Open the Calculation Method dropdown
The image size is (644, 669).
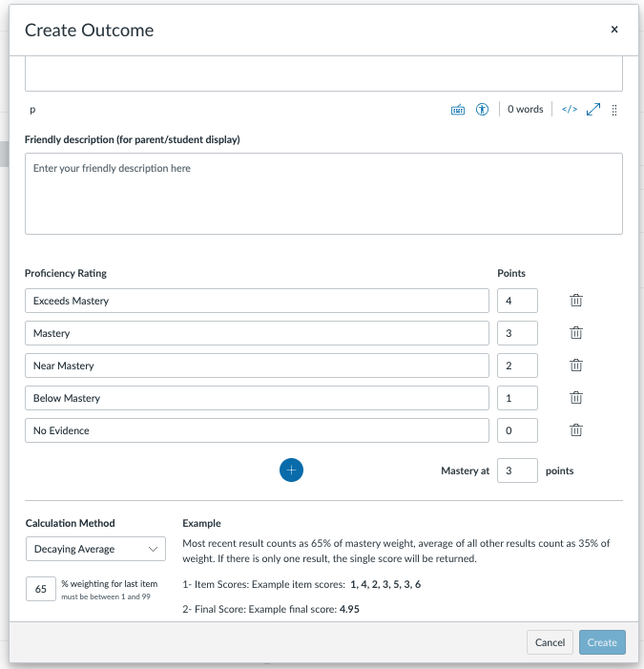[x=95, y=549]
